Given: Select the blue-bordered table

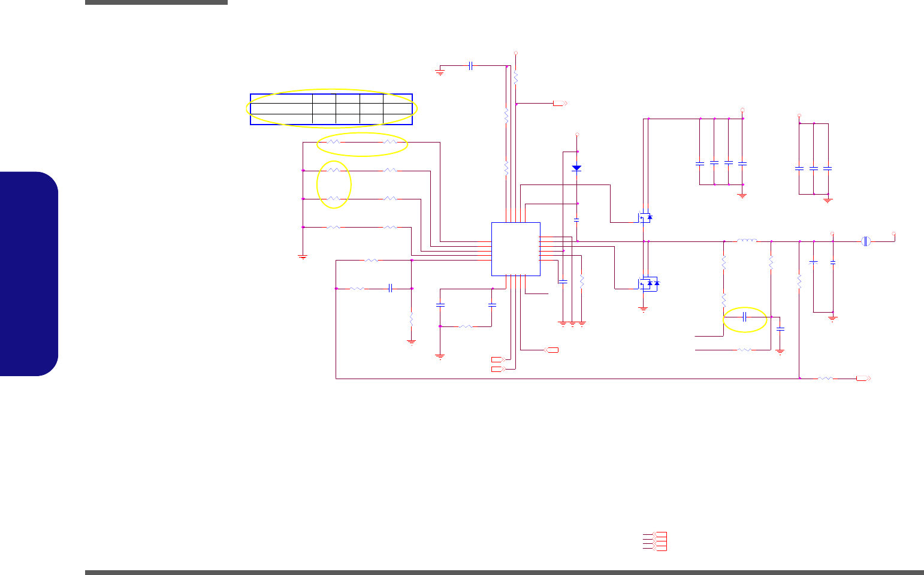Looking at the screenshot, I should pyautogui.click(x=331, y=109).
